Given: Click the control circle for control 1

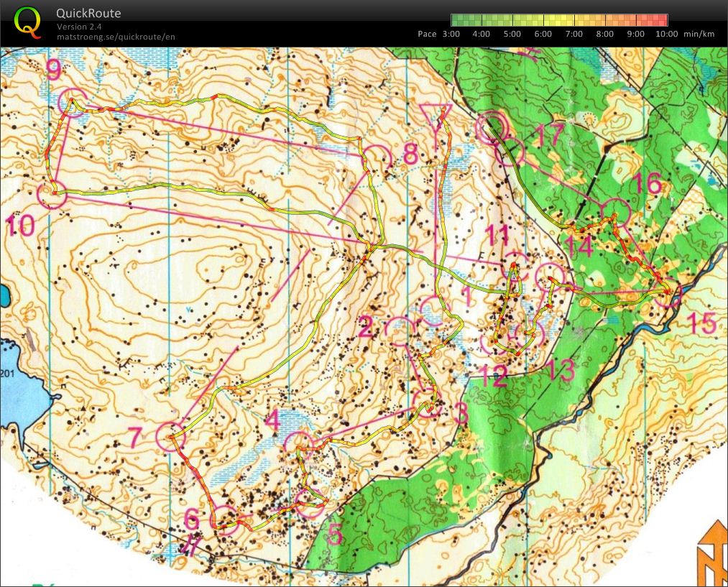Looking at the screenshot, I should pyautogui.click(x=435, y=311).
